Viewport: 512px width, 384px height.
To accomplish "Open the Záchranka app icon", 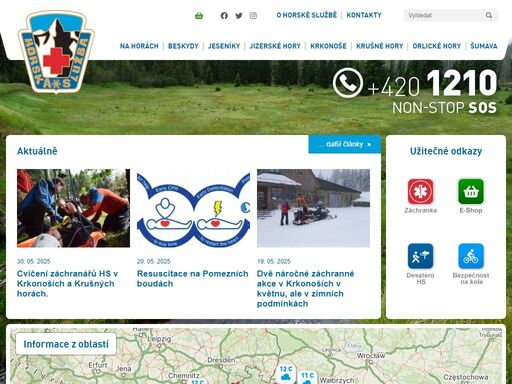I will pyautogui.click(x=420, y=191).
